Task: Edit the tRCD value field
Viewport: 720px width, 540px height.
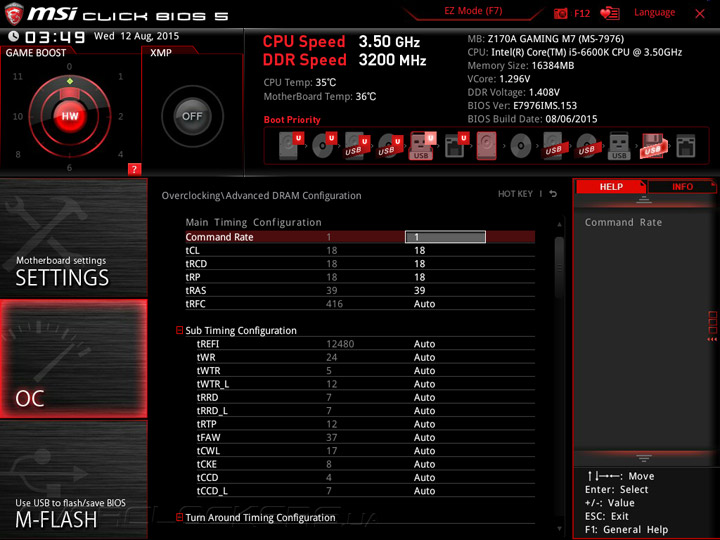Action: point(419,264)
